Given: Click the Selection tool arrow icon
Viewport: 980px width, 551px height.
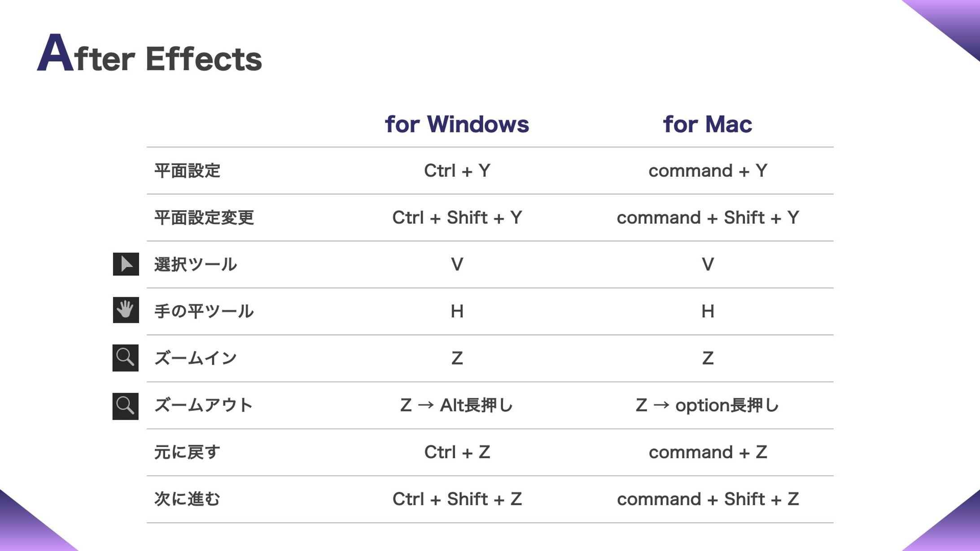Looking at the screenshot, I should click(126, 264).
